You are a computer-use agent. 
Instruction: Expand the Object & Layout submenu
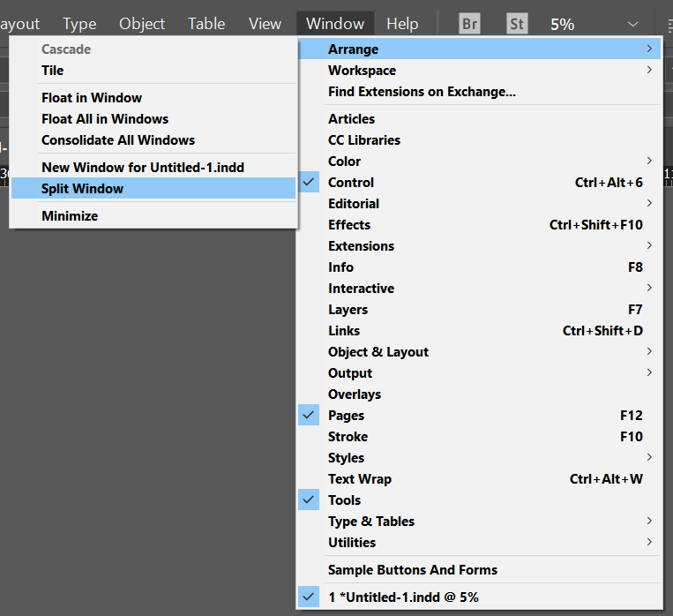coord(480,352)
